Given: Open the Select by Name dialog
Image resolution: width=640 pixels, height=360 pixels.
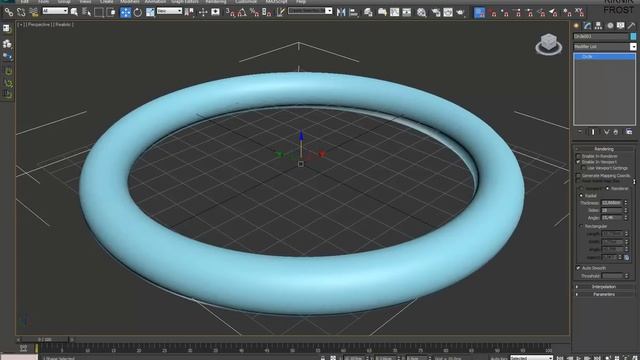Looking at the screenshot, I should click(x=87, y=12).
